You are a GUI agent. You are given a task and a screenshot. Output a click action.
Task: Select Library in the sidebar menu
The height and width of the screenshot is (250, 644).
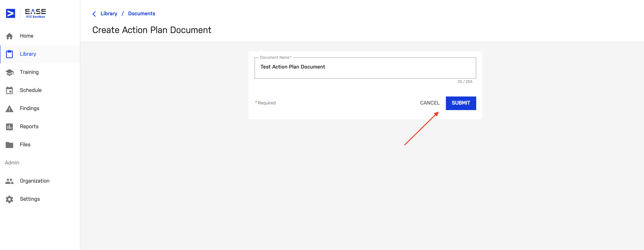tap(40, 54)
